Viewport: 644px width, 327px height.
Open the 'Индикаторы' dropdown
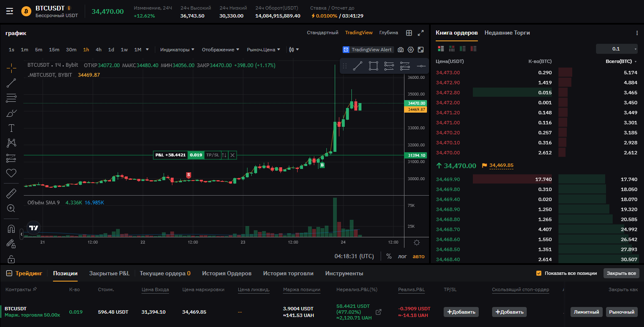[x=177, y=50]
